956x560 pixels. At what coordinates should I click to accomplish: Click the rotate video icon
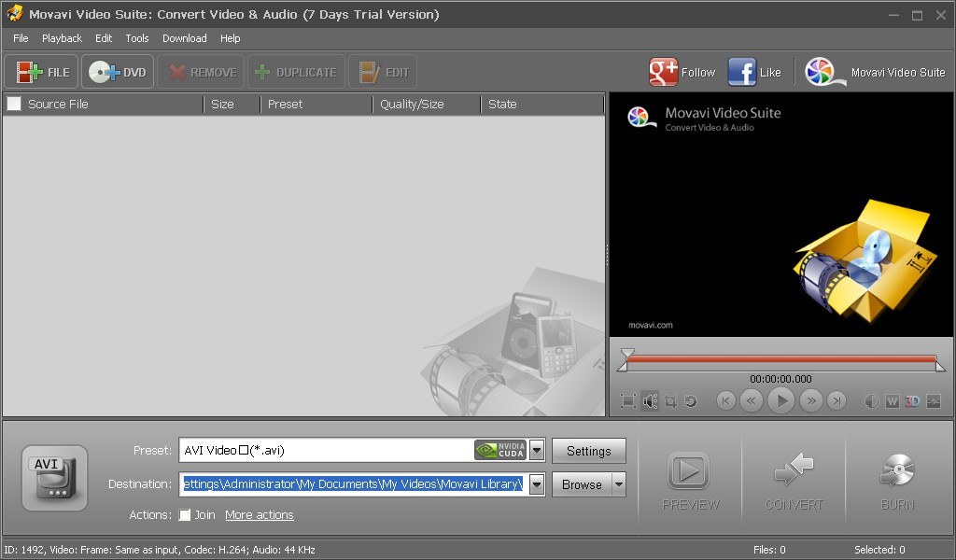click(690, 401)
